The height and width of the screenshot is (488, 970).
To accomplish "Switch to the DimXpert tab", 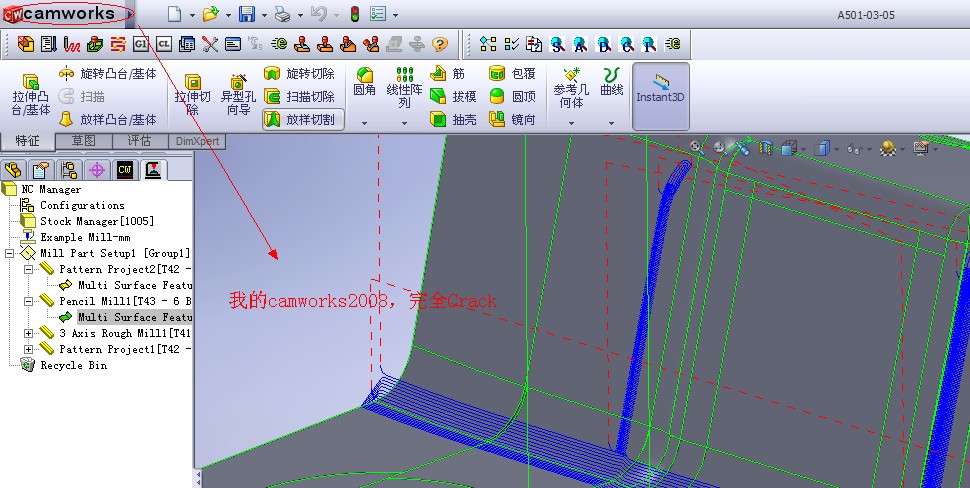I will coord(197,141).
